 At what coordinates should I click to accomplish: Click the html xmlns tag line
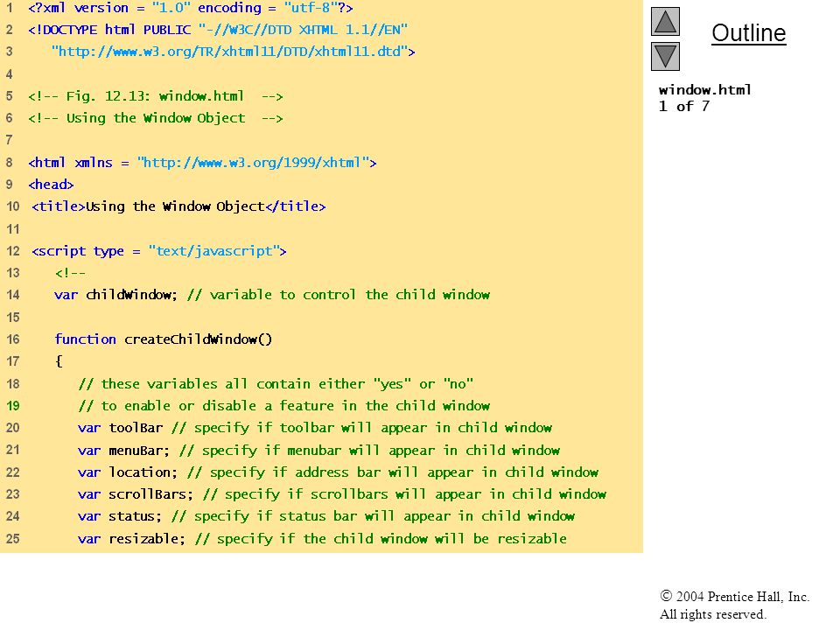coord(202,163)
